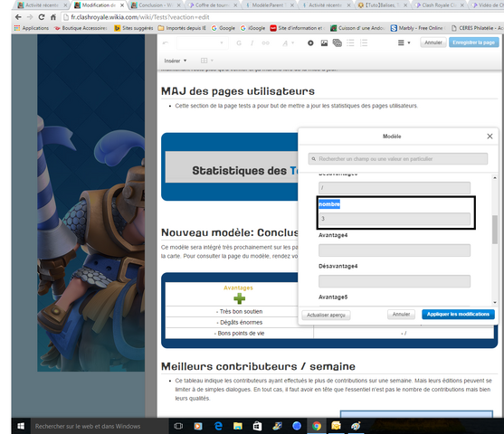Create a bulleted list
The height and width of the screenshot is (434, 504).
(350, 42)
